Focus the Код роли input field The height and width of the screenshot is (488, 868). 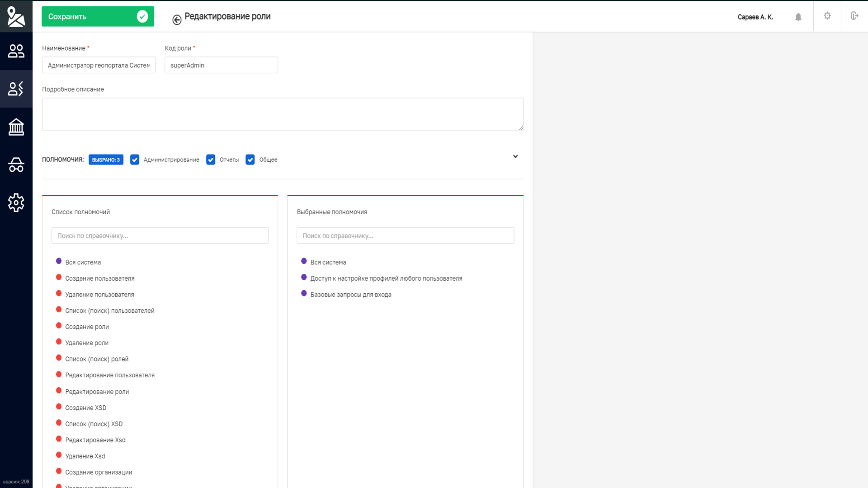point(221,65)
